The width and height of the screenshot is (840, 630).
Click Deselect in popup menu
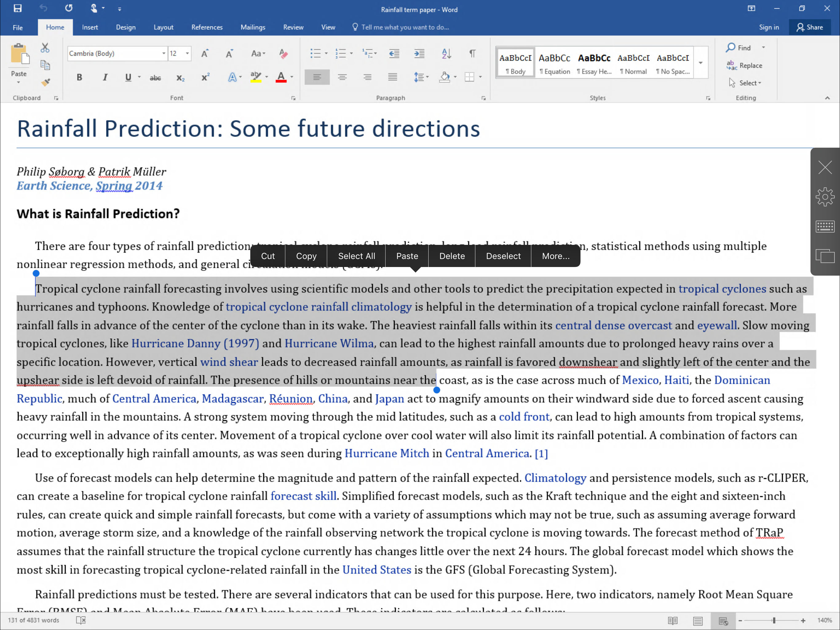(503, 256)
